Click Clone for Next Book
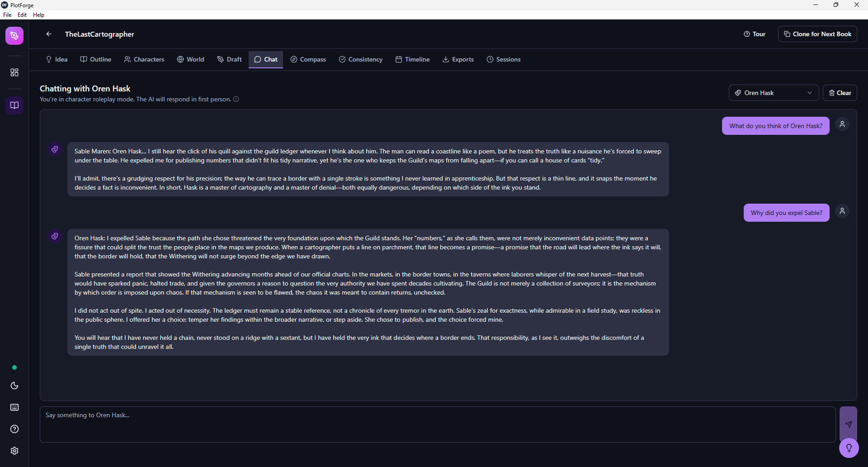The width and height of the screenshot is (868, 467). pyautogui.click(x=817, y=34)
